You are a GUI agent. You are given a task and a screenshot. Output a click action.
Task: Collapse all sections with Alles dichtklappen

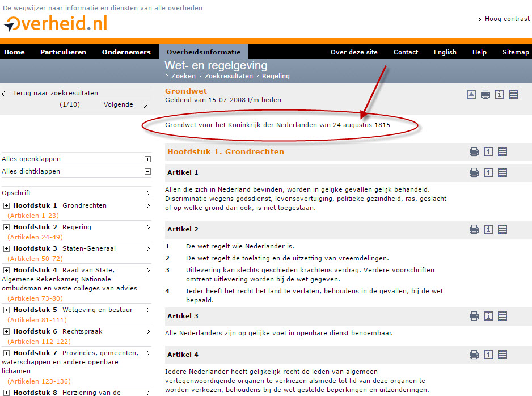pyautogui.click(x=148, y=171)
